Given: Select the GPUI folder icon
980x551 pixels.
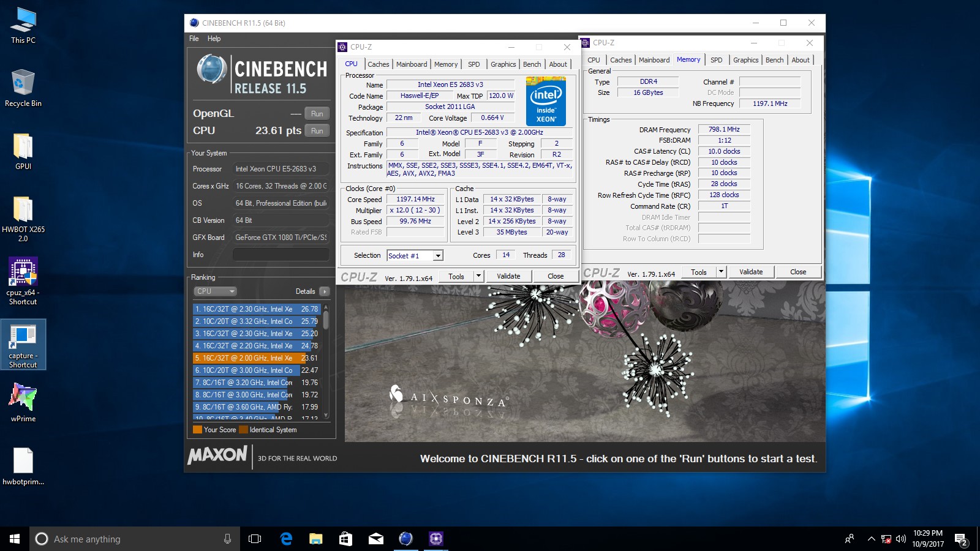Looking at the screenshot, I should click(x=23, y=151).
